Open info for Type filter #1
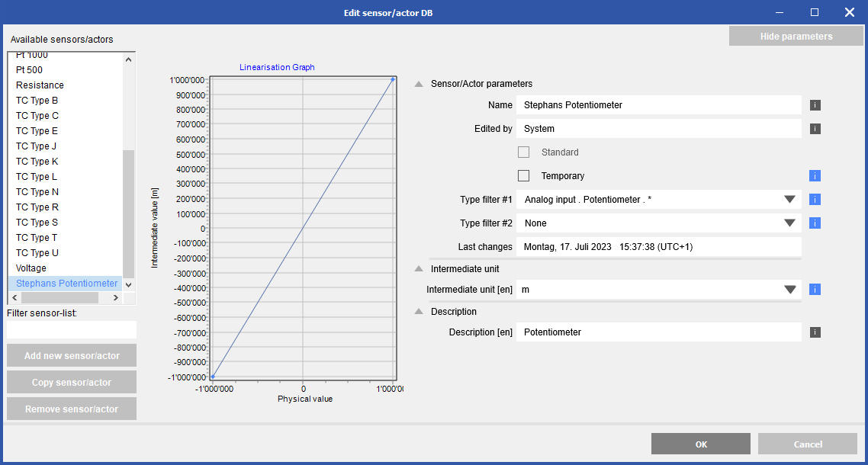 [x=815, y=199]
